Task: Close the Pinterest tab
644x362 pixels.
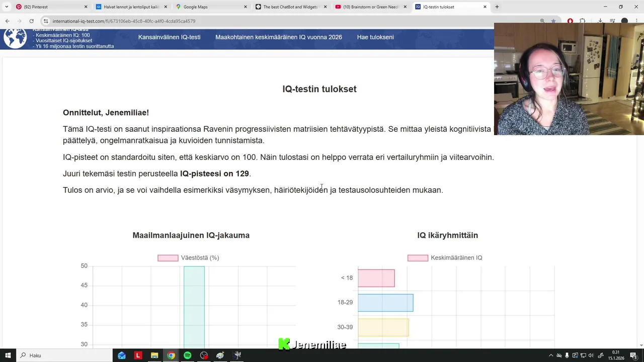Action: click(x=86, y=7)
